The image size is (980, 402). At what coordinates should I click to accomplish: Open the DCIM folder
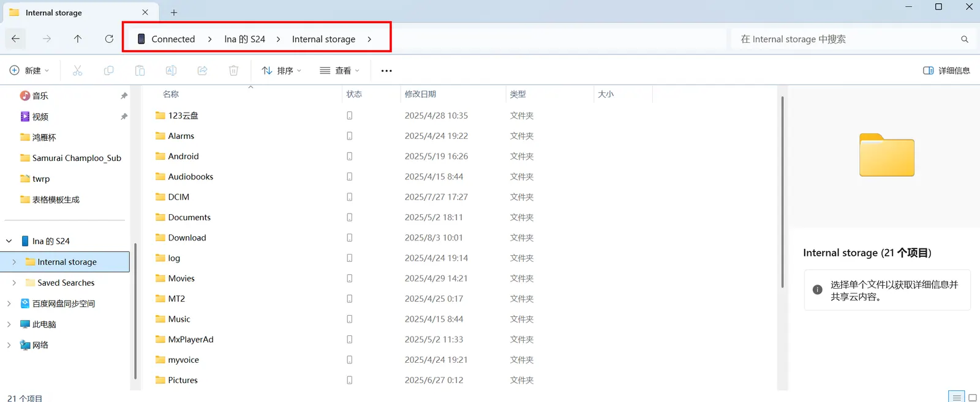click(x=178, y=197)
